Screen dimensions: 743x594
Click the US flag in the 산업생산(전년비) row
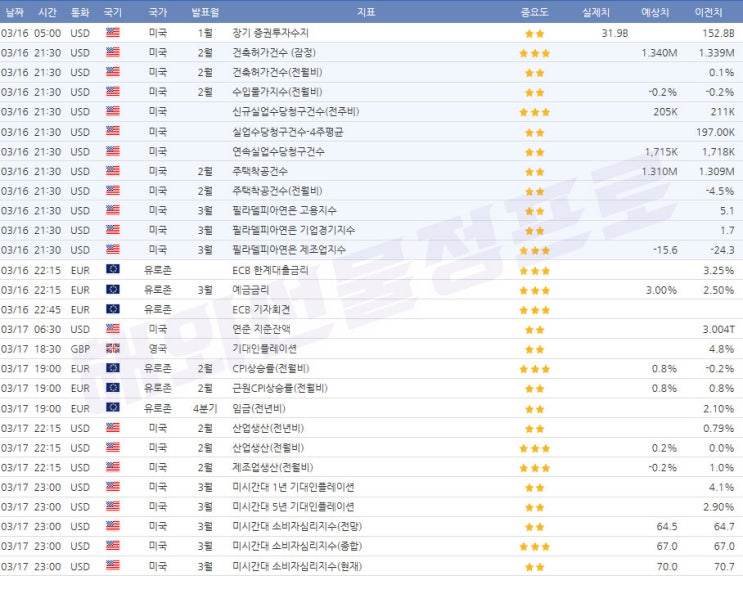click(113, 428)
